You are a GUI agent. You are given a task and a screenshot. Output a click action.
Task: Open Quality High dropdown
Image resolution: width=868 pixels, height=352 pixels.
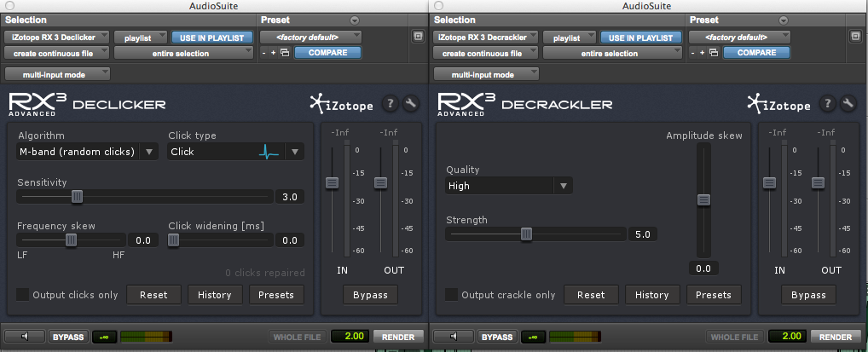click(509, 186)
